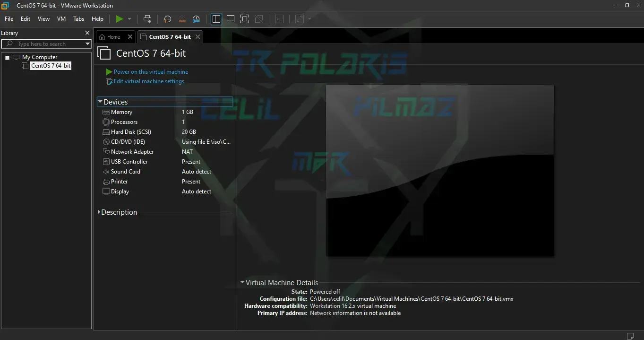Click the USB Controller icon

click(x=106, y=162)
